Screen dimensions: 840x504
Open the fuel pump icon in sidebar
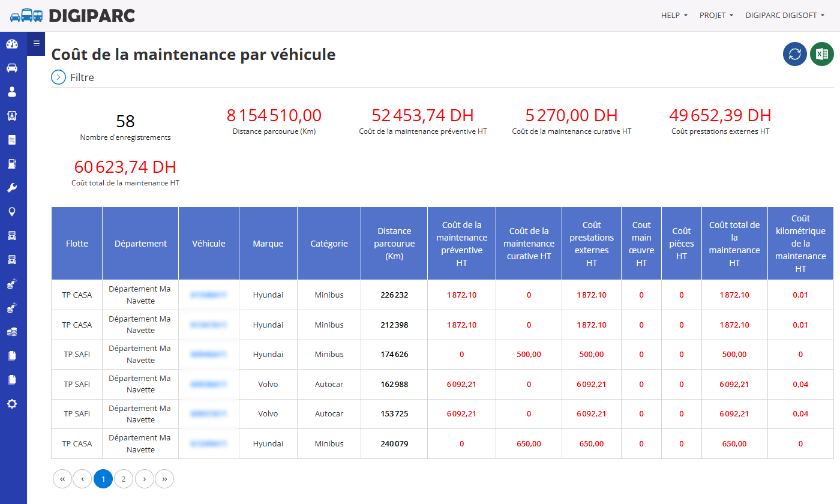[x=12, y=164]
